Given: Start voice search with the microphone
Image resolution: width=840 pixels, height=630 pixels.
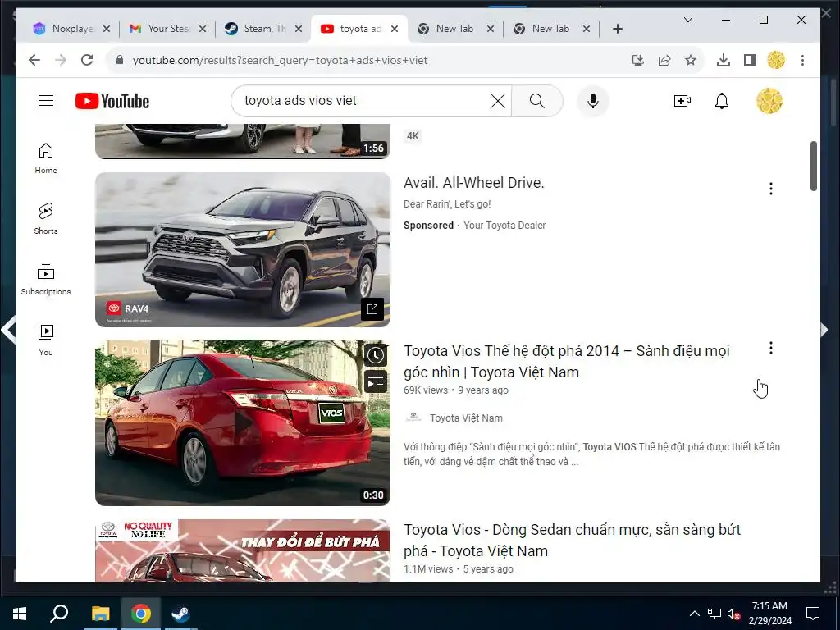Looking at the screenshot, I should tap(592, 101).
